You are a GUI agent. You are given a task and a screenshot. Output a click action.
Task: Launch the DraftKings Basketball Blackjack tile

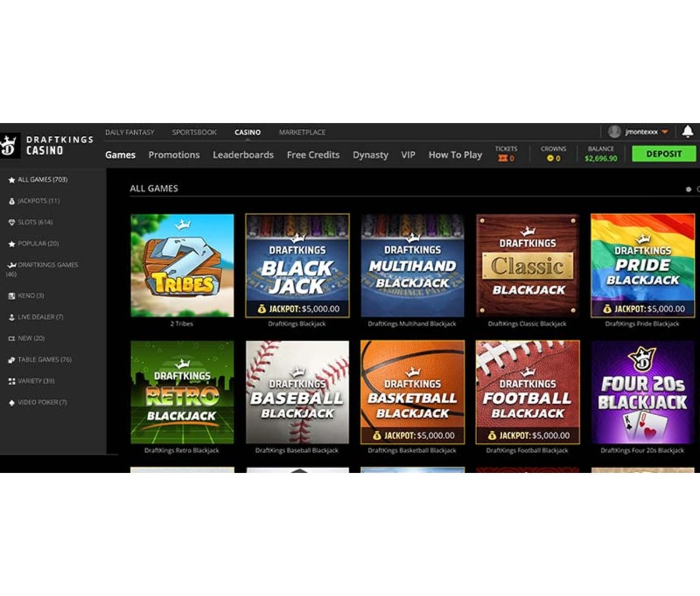412,392
